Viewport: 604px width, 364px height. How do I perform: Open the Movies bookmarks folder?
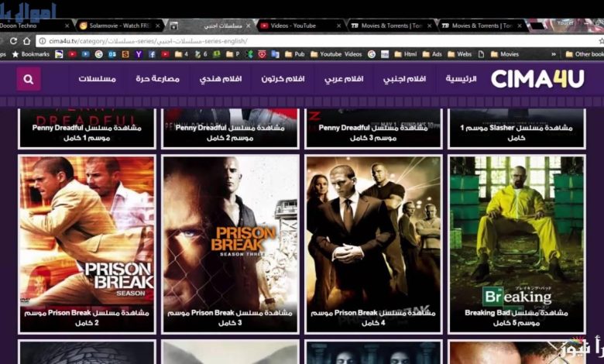click(505, 54)
